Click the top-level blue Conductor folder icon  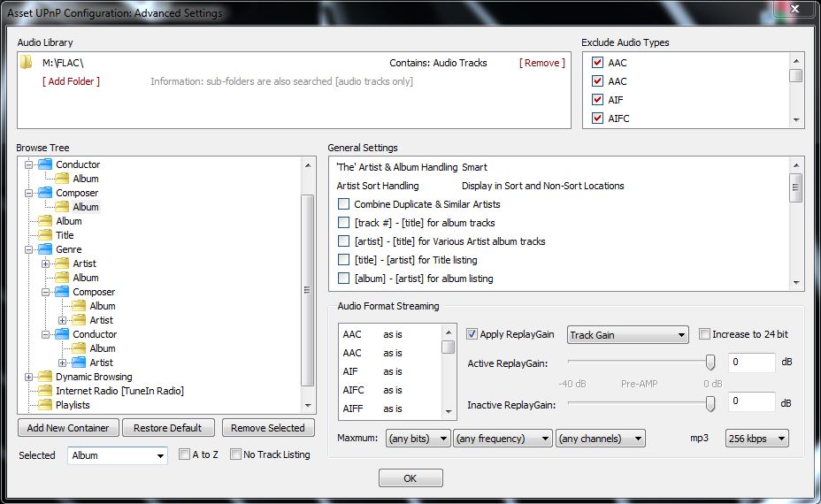point(44,164)
